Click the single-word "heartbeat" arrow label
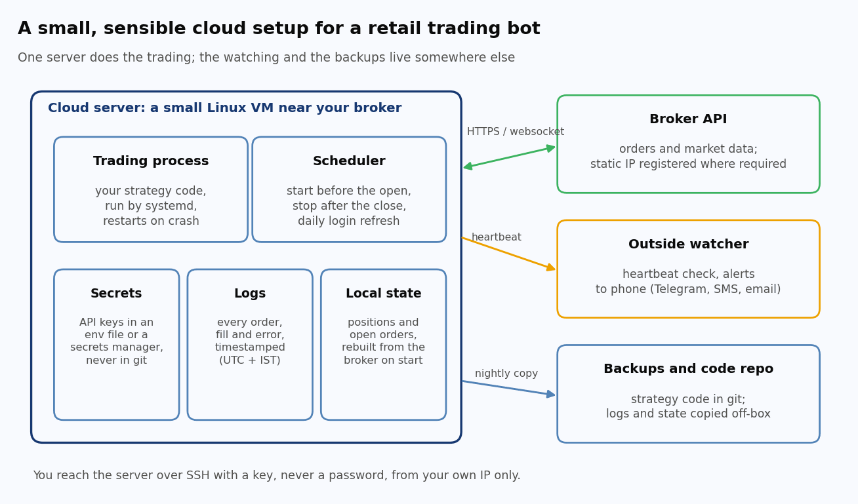Viewport: 858px width, 504px height. 497,237
